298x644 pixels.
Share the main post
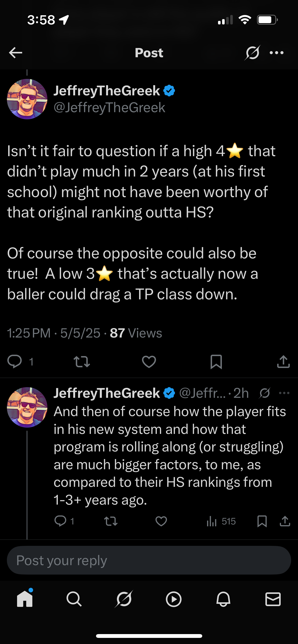283,361
